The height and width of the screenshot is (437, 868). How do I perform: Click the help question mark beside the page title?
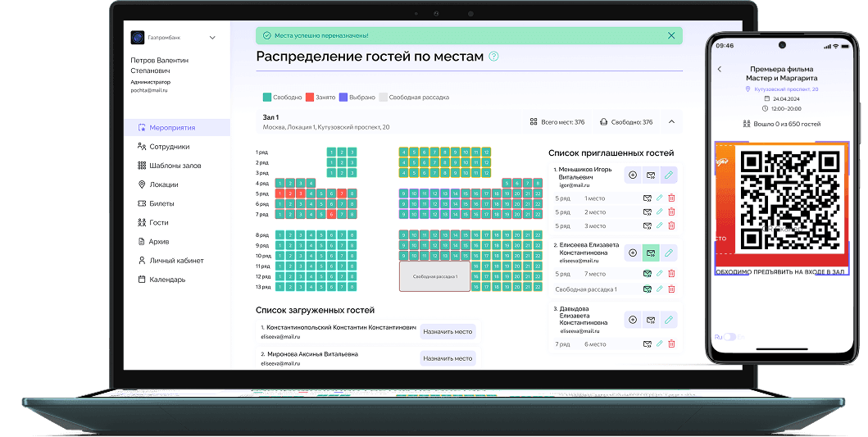click(493, 56)
